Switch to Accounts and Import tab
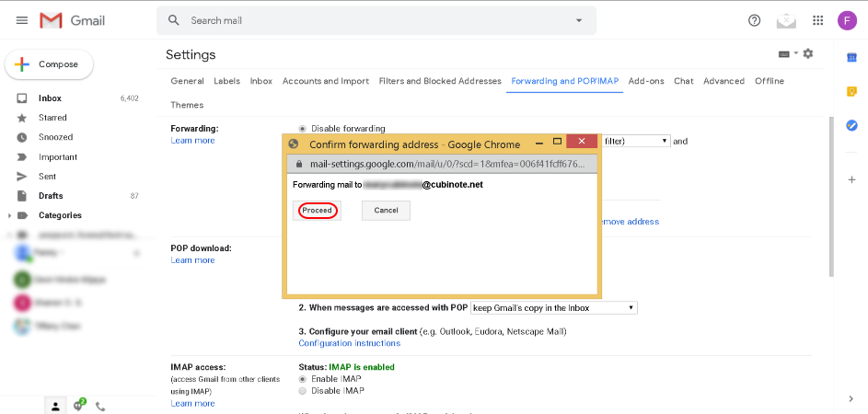Image resolution: width=868 pixels, height=414 pixels. [x=326, y=81]
